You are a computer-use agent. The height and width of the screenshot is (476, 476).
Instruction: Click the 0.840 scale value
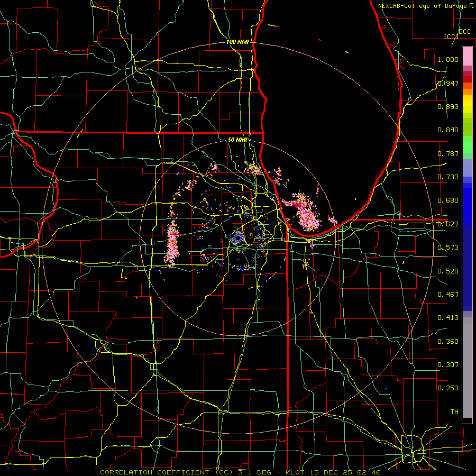click(x=448, y=130)
